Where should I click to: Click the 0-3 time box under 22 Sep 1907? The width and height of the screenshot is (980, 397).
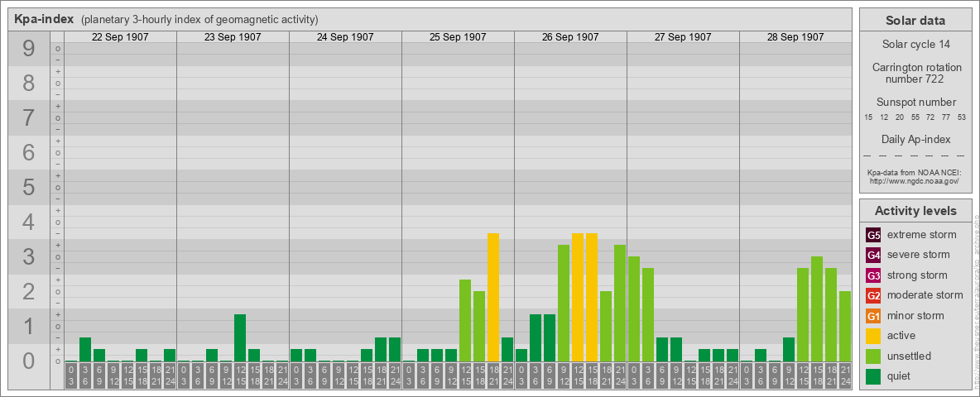click(x=71, y=375)
